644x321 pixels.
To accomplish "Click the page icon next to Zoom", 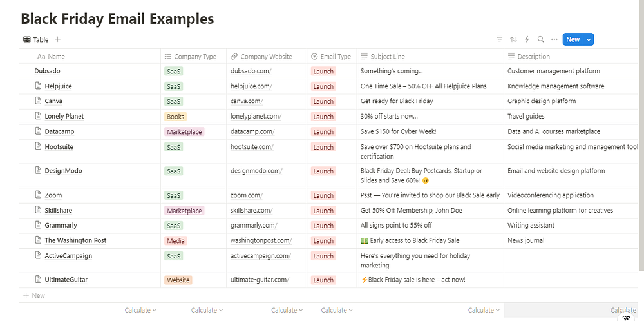I will [x=38, y=195].
